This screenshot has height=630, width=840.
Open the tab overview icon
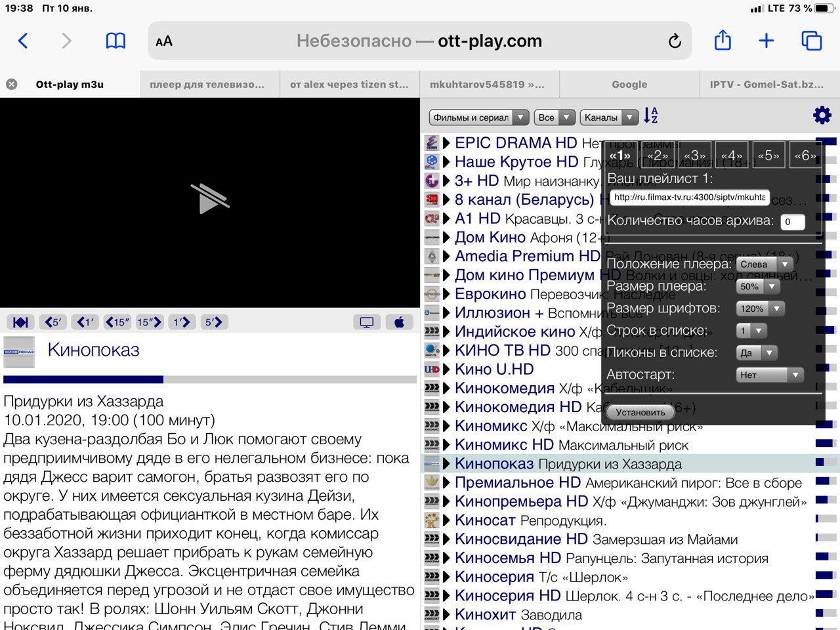click(812, 41)
